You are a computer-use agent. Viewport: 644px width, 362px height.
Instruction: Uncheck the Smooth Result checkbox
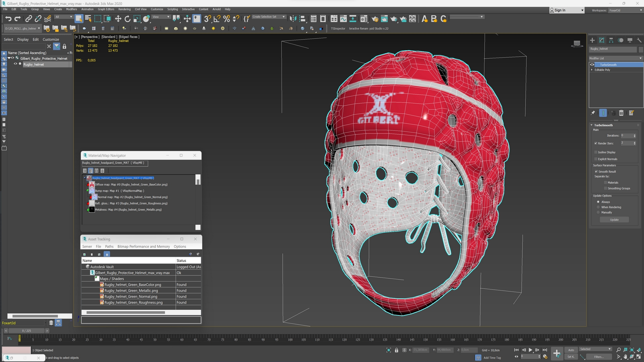click(596, 172)
